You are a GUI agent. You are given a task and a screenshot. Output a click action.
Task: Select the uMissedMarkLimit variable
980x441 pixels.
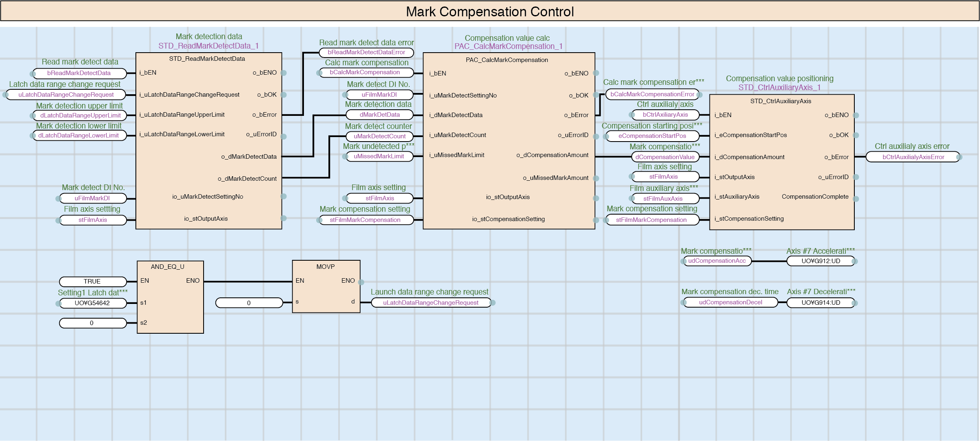click(379, 156)
